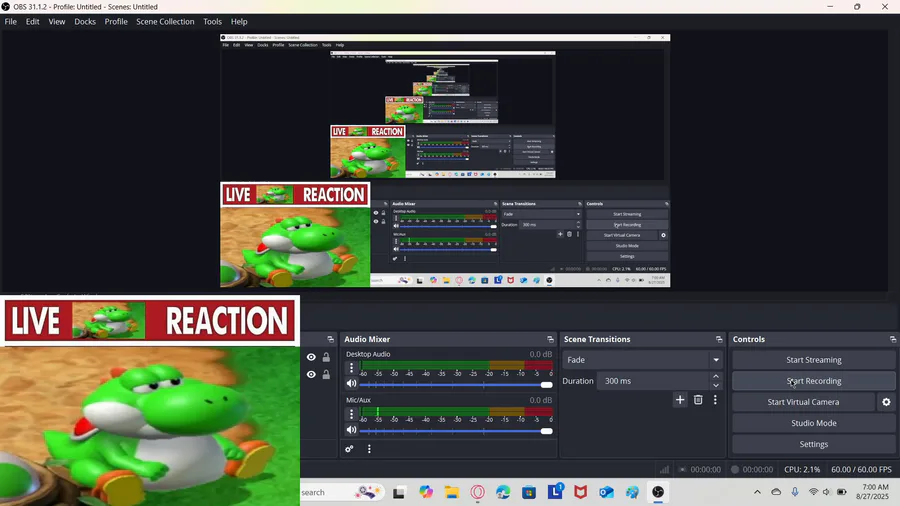The width and height of the screenshot is (900, 506).
Task: Open Copilot from the taskbar
Action: click(x=426, y=492)
